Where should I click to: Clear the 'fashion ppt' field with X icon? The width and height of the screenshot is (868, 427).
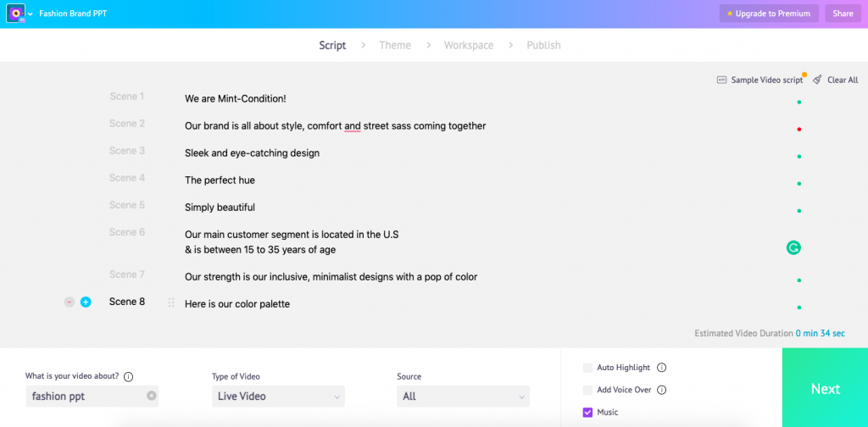(x=152, y=396)
